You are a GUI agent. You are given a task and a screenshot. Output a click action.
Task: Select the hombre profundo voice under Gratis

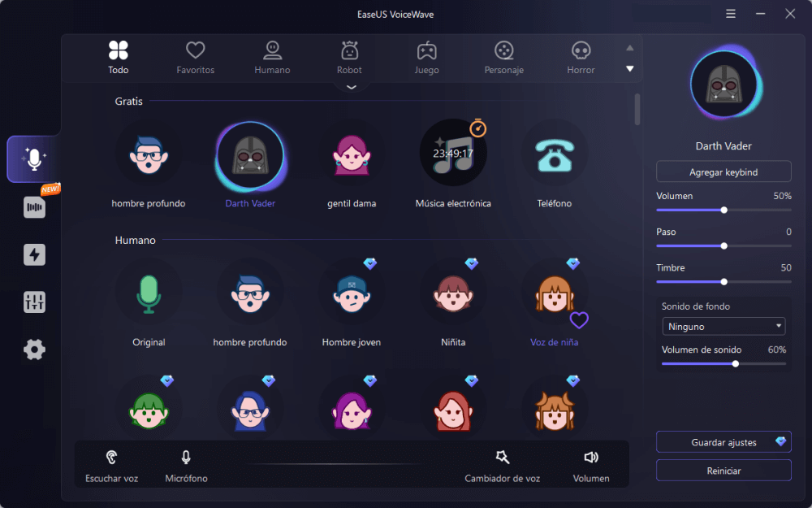point(148,154)
